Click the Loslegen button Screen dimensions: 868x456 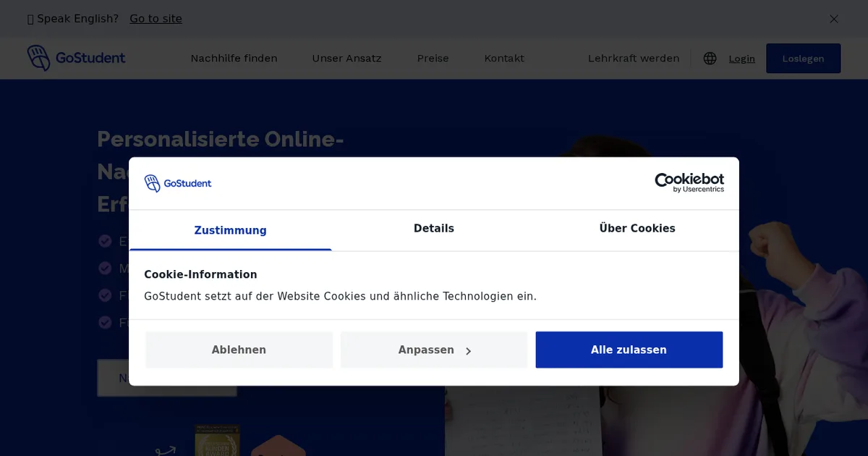click(x=804, y=59)
